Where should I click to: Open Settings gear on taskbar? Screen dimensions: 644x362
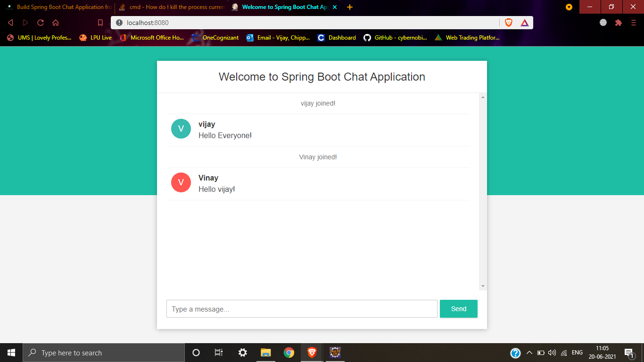[x=242, y=353]
